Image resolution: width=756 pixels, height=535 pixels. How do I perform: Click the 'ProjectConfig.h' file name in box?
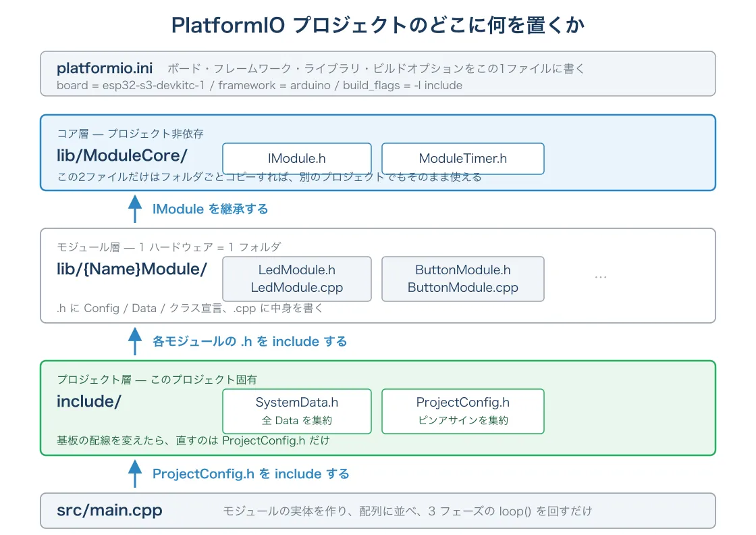(x=463, y=403)
